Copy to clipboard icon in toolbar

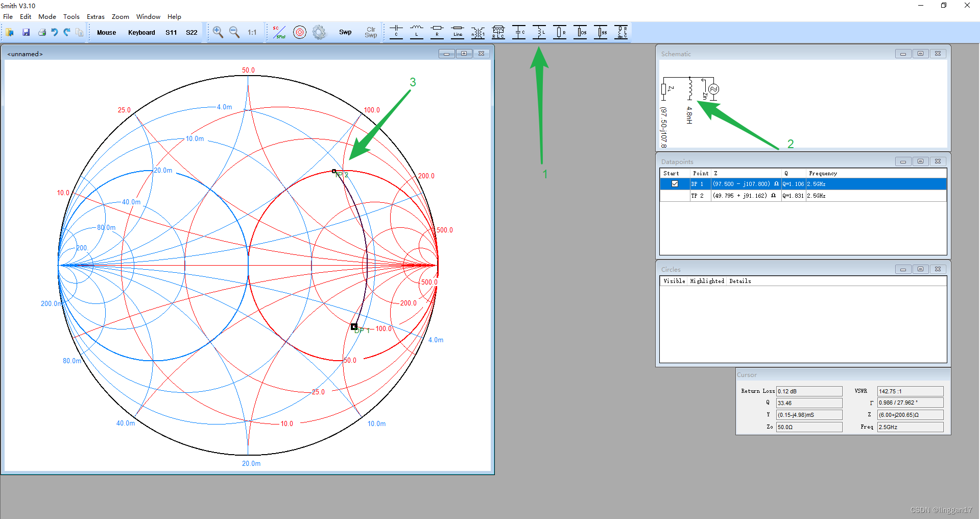click(x=79, y=32)
